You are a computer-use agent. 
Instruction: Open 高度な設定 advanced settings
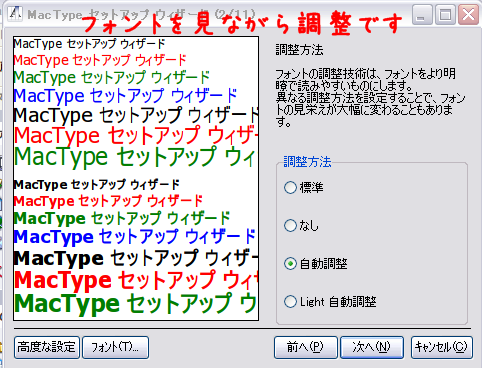[47, 347]
